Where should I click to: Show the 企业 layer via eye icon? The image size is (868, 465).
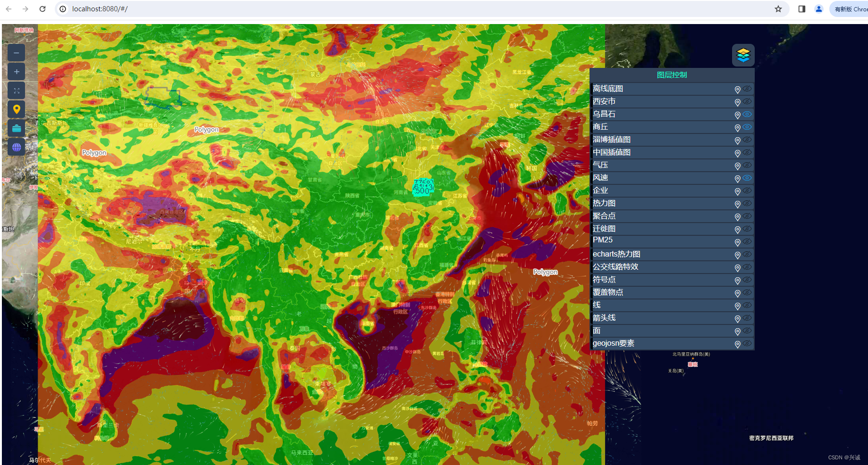pyautogui.click(x=747, y=191)
